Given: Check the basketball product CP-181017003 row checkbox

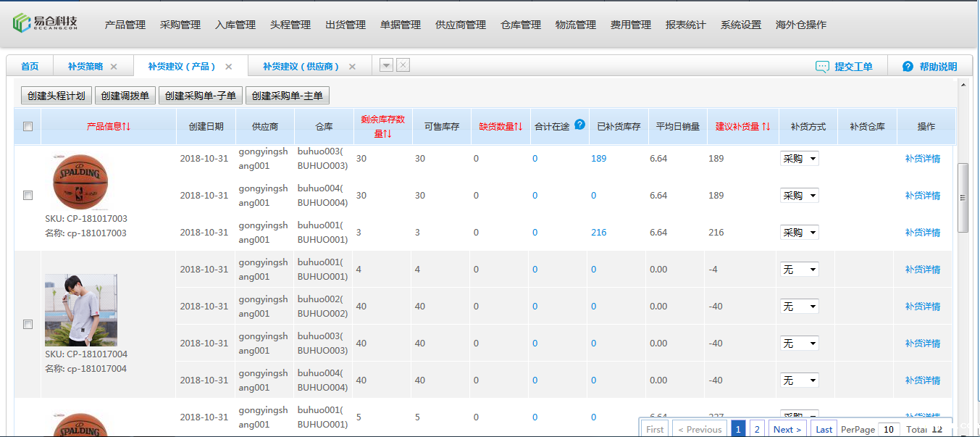Looking at the screenshot, I should tap(28, 196).
